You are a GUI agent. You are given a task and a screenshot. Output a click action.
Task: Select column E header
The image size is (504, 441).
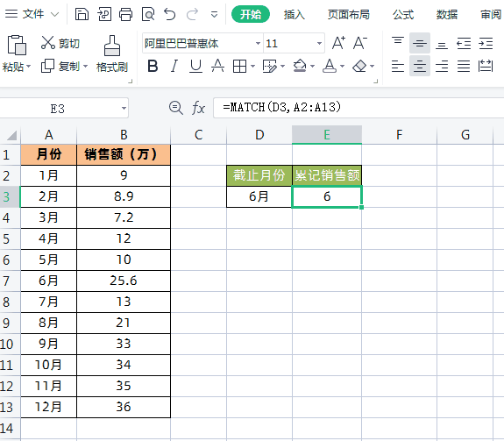327,135
